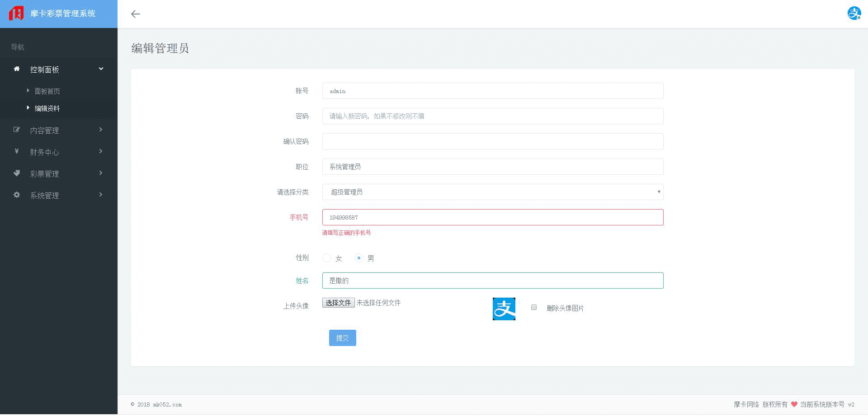Image resolution: width=868 pixels, height=416 pixels.
Task: Click the edit icon beside 内容管理
Action: 17,130
